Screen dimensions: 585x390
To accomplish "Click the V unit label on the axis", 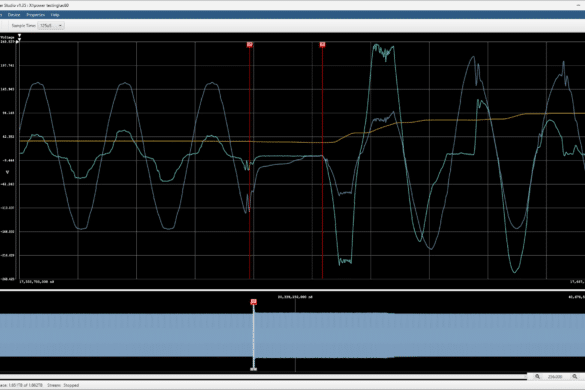I will coord(7,172).
